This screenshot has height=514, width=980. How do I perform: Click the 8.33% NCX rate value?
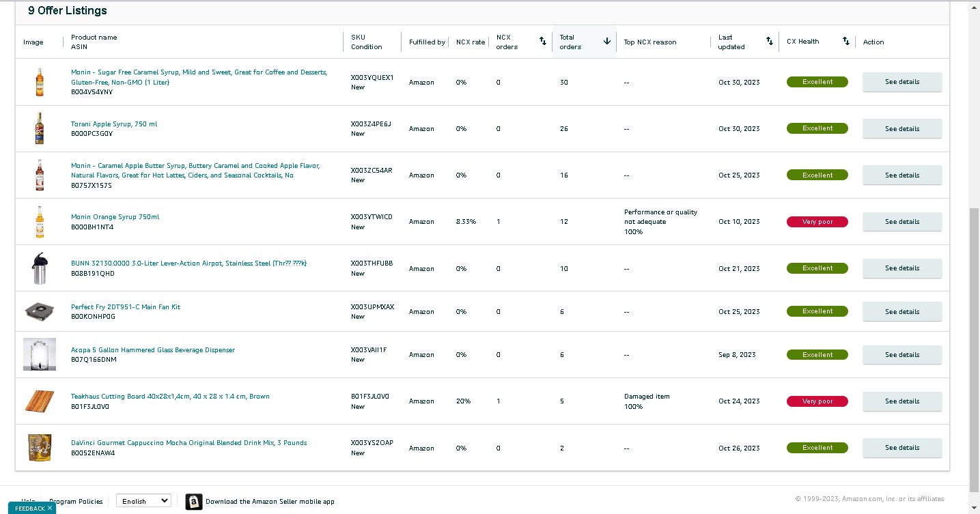(466, 222)
